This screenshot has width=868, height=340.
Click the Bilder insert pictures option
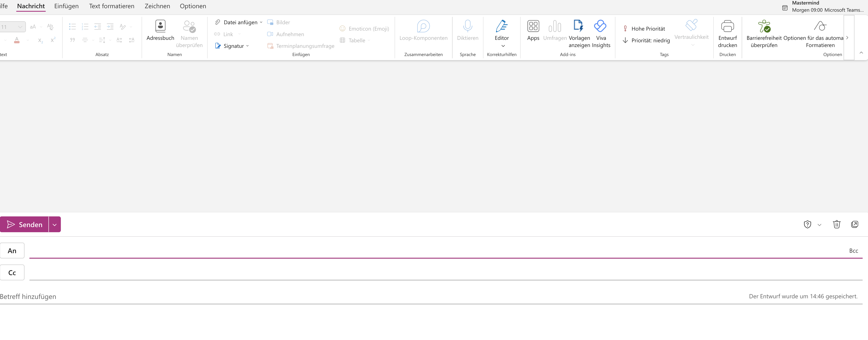coord(279,22)
